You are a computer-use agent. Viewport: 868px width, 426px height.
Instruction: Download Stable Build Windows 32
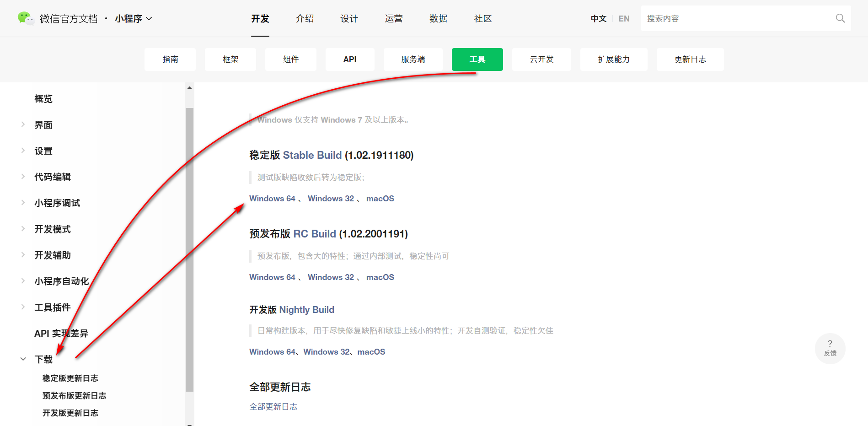pyautogui.click(x=331, y=199)
